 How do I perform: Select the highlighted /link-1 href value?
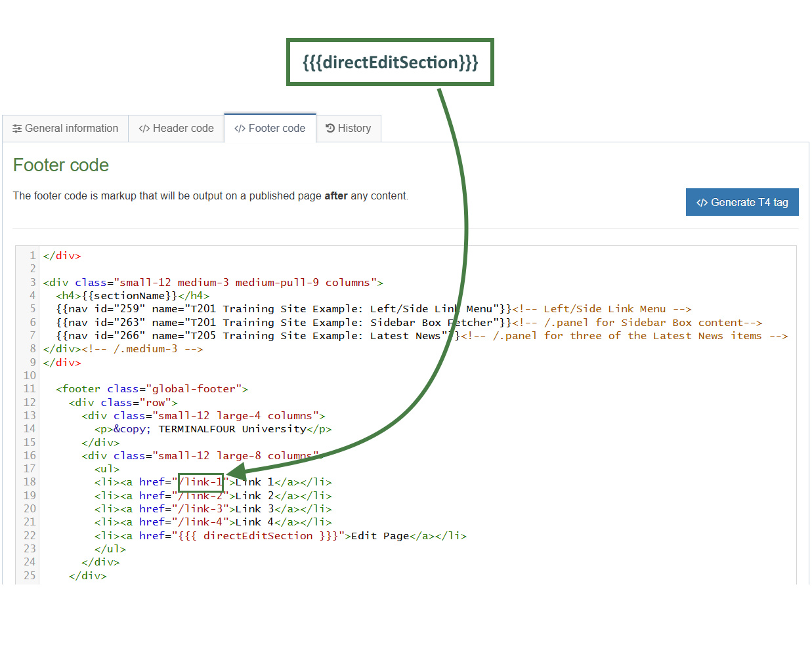[x=200, y=482]
